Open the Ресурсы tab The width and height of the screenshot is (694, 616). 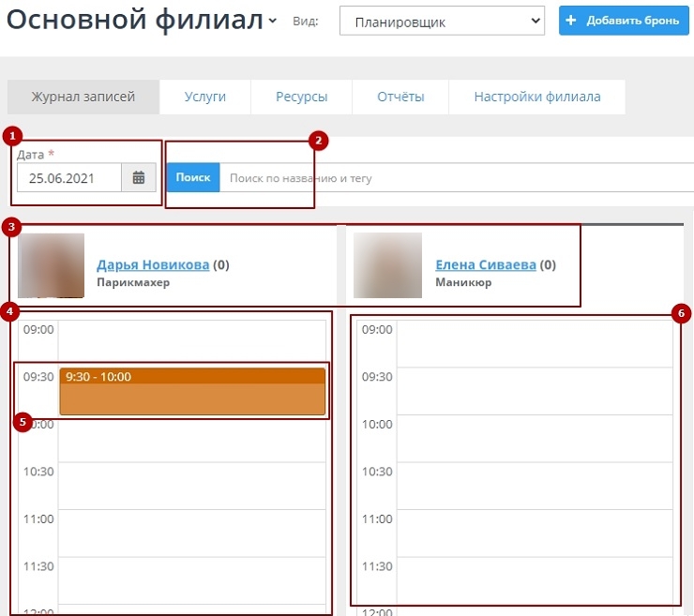point(301,97)
